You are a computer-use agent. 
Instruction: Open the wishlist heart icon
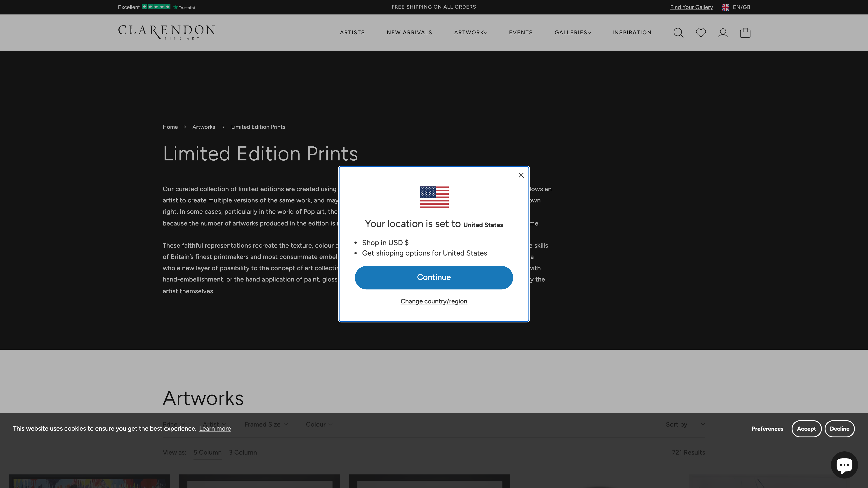(x=701, y=32)
